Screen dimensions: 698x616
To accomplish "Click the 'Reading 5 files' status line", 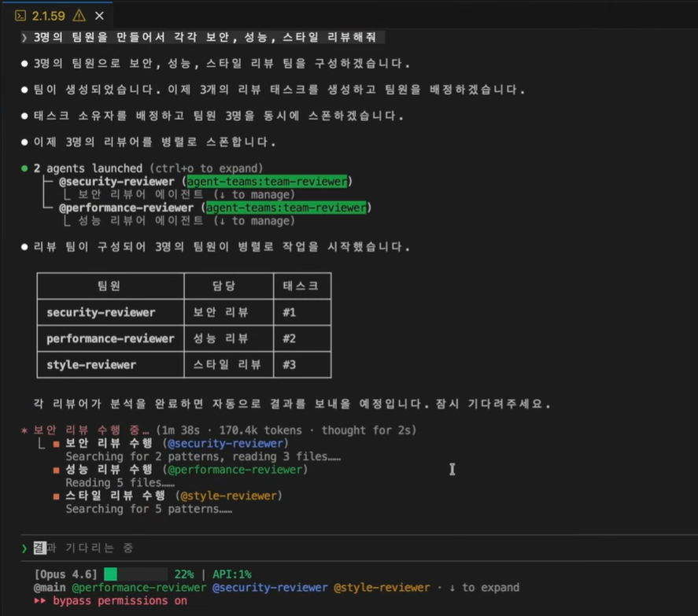I will pyautogui.click(x=120, y=483).
